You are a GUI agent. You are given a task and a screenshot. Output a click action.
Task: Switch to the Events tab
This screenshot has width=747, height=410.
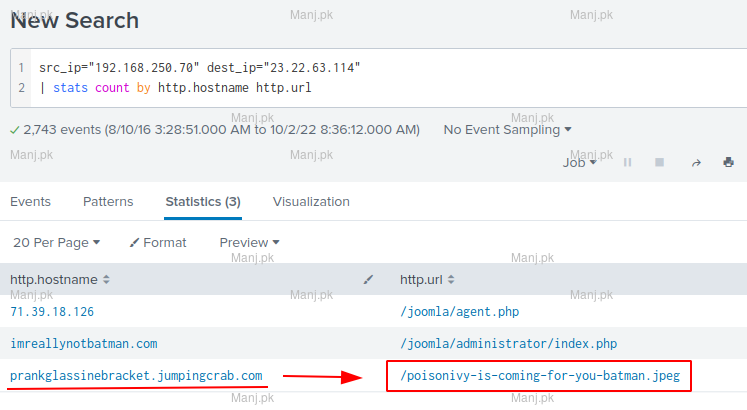click(x=30, y=201)
